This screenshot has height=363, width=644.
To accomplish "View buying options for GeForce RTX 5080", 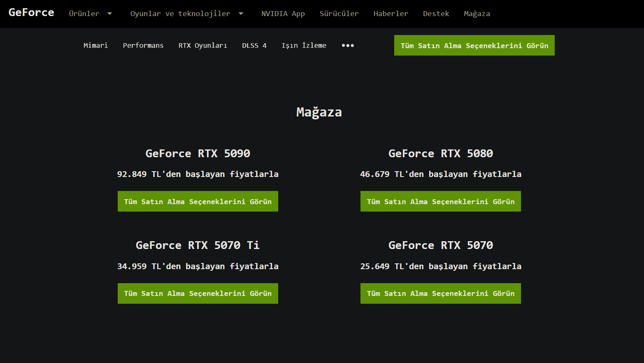I will click(x=441, y=201).
